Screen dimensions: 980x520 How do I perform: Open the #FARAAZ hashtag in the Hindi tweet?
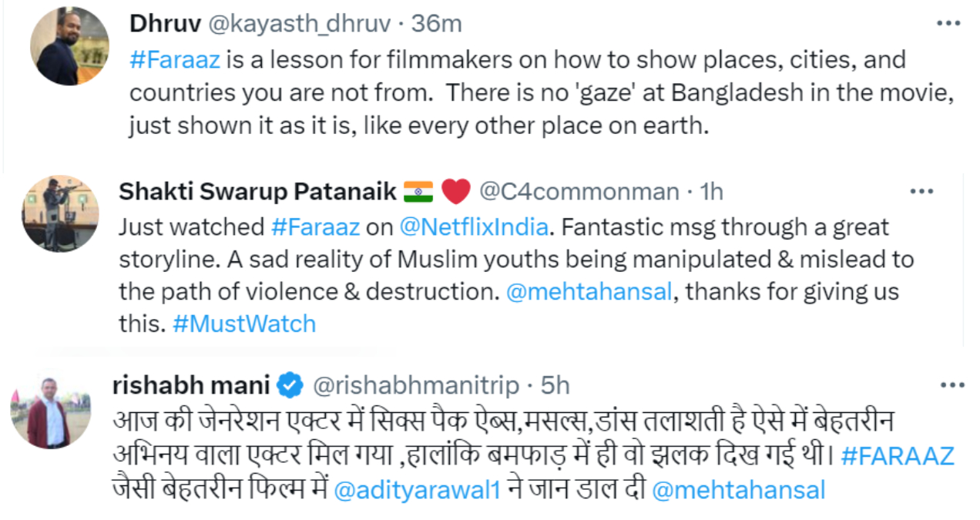(898, 455)
